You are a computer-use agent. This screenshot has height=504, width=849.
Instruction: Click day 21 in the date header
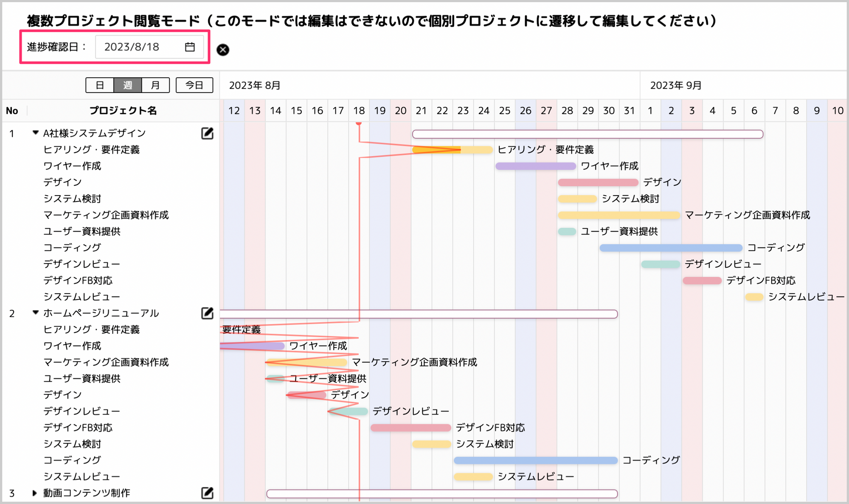pyautogui.click(x=421, y=111)
